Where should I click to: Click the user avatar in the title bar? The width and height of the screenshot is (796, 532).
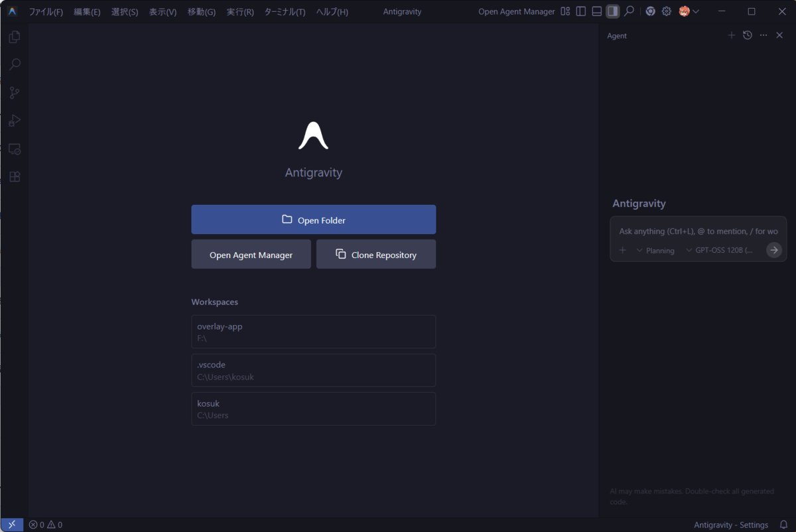point(684,11)
